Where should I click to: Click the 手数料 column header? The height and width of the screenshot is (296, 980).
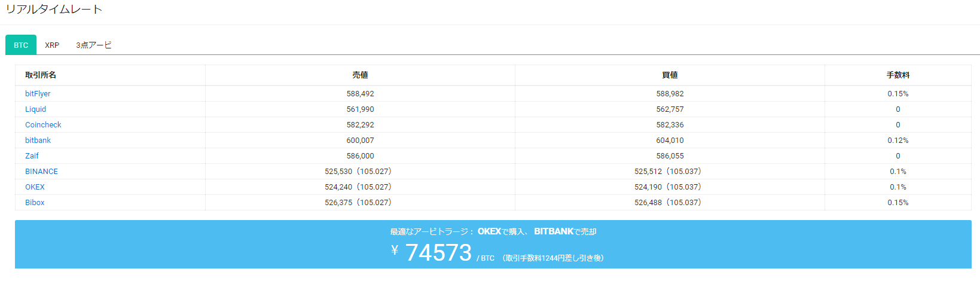[x=897, y=75]
